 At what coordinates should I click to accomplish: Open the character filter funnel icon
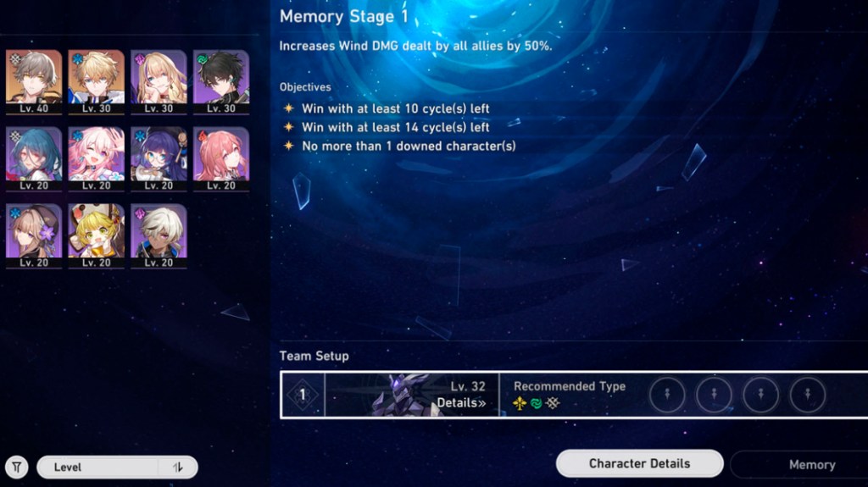click(x=17, y=467)
